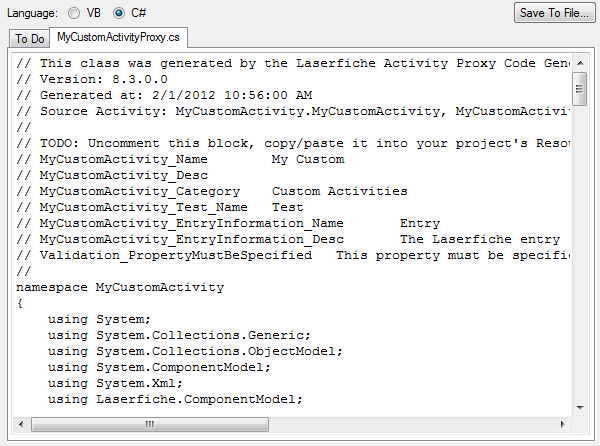Switch to the To Do tab
Viewport: 600px width, 446px height.
(x=30, y=39)
